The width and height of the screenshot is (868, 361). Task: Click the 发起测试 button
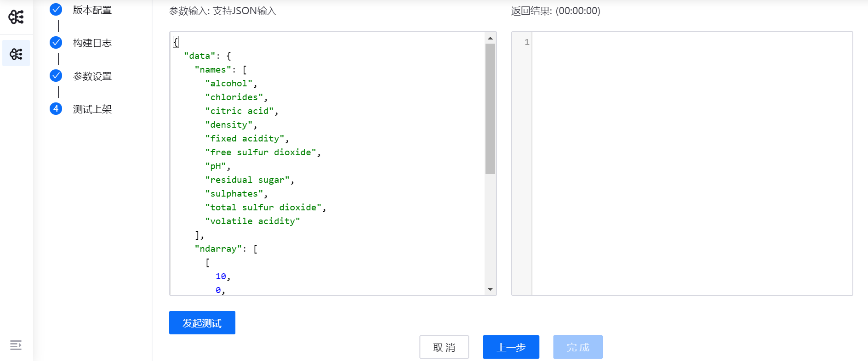[x=202, y=323]
